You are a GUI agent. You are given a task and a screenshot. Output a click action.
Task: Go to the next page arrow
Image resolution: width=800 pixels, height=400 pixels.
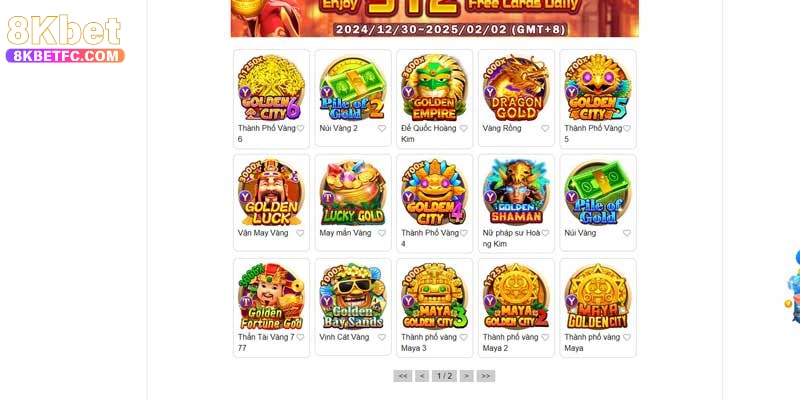[466, 376]
